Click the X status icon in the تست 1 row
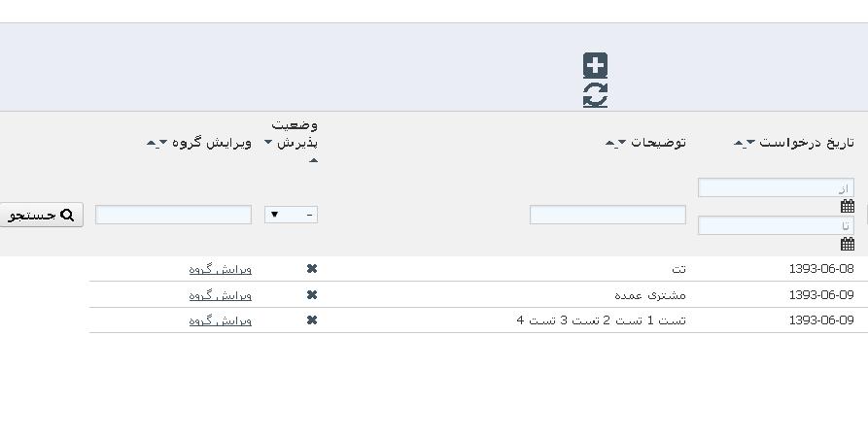The width and height of the screenshot is (868, 437). coord(312,320)
